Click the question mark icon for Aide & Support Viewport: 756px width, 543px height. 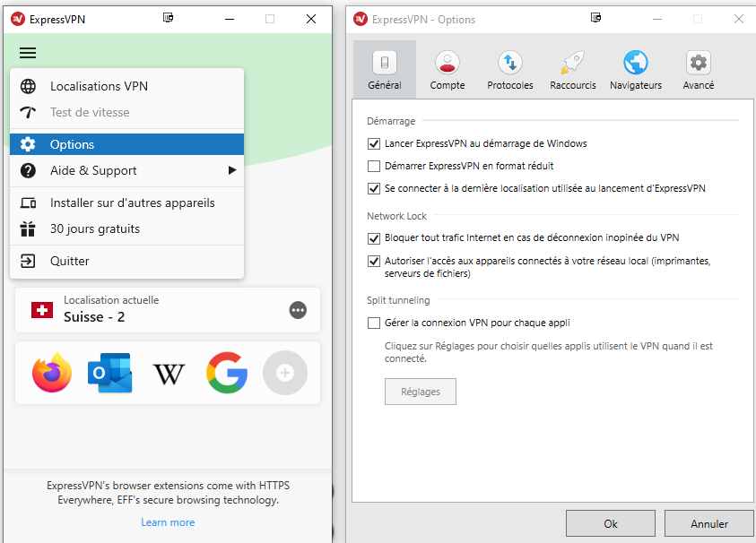pos(28,170)
